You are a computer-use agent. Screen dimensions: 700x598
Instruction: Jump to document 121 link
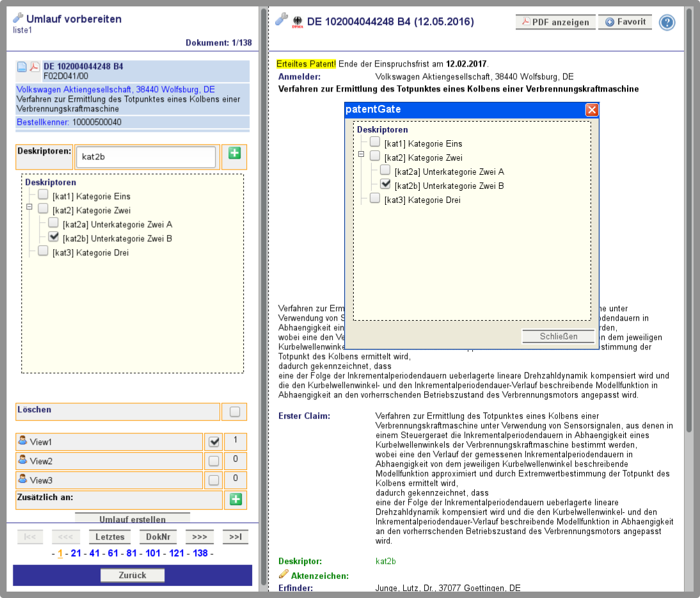click(x=177, y=553)
